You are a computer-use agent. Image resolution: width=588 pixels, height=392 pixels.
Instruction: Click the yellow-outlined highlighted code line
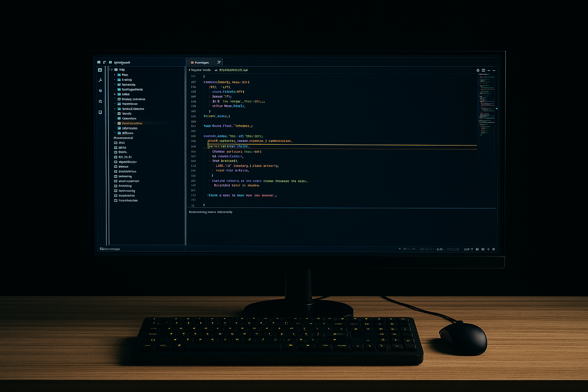point(230,146)
